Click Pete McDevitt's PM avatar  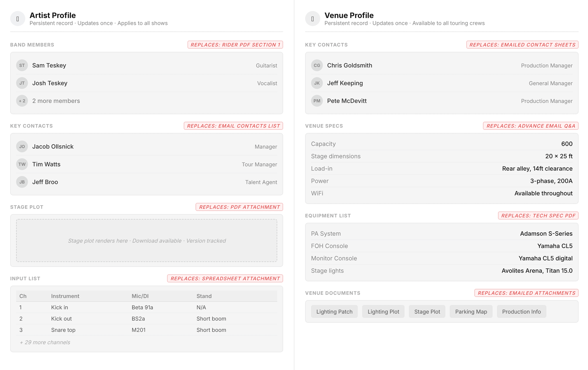pos(317,101)
